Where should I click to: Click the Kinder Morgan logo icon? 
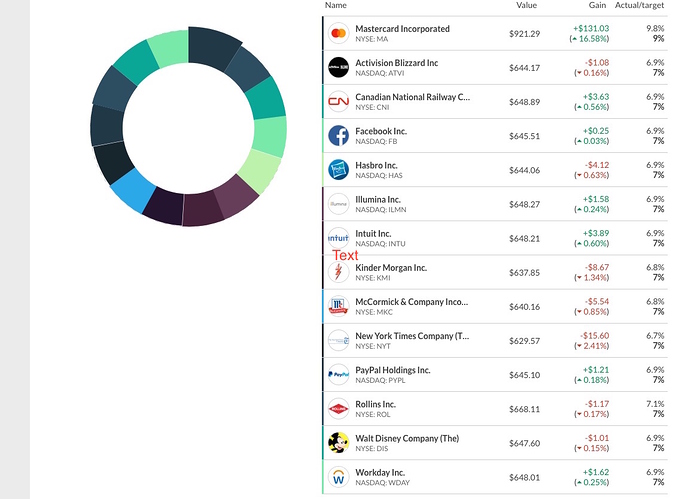pyautogui.click(x=338, y=273)
